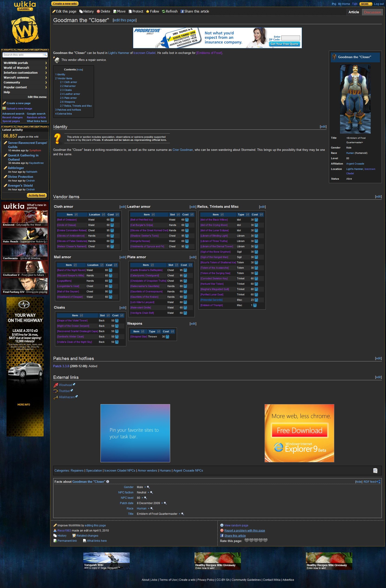Open the Halo: Reach thumbnail

(25, 235)
